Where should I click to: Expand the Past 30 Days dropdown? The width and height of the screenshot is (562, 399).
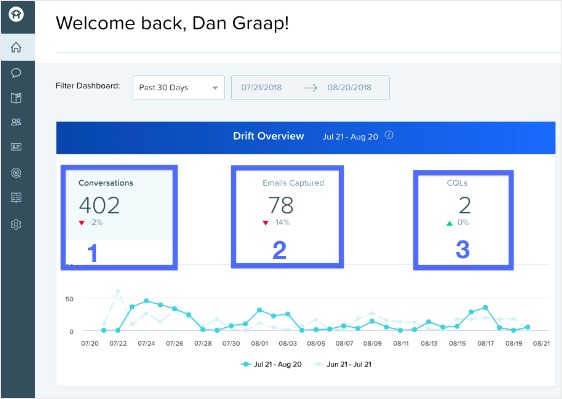(178, 87)
